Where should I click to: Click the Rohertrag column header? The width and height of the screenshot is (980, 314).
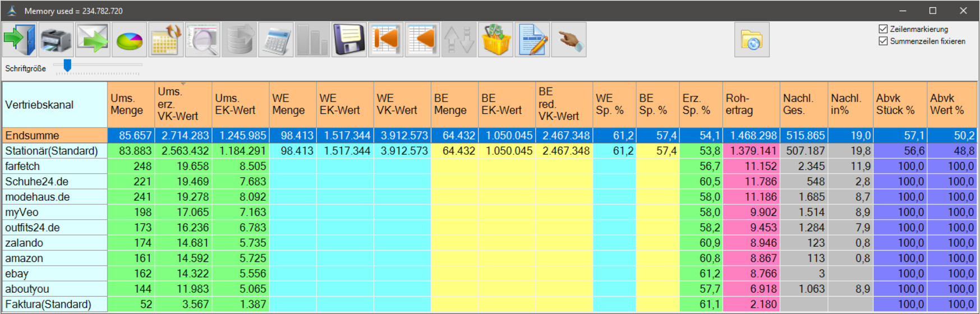751,104
